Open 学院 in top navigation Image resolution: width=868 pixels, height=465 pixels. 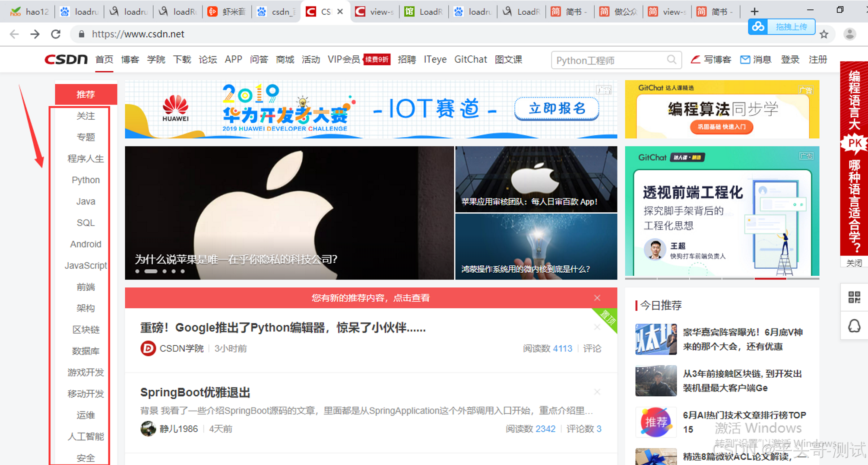(156, 60)
